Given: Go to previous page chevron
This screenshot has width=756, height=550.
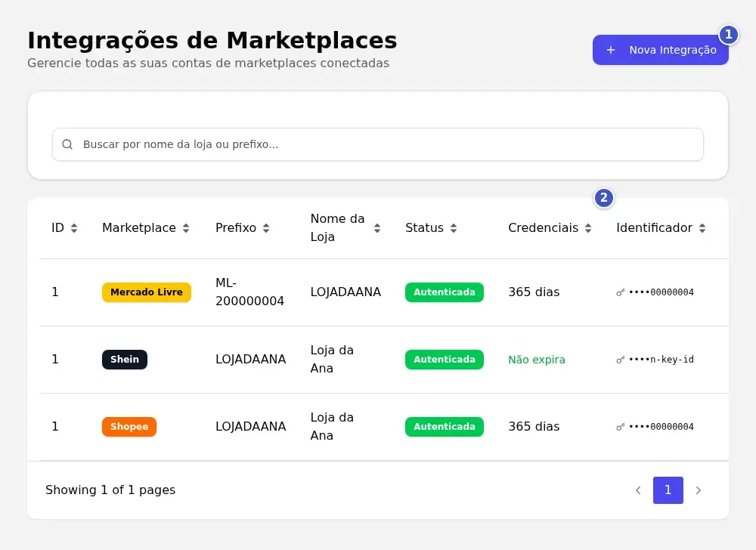Looking at the screenshot, I should coord(638,490).
